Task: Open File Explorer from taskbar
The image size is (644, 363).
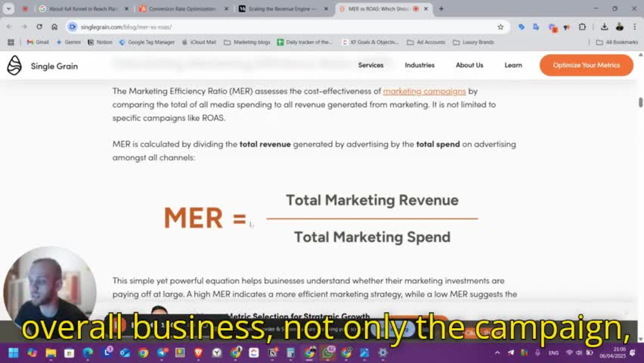Action: pyautogui.click(x=50, y=353)
